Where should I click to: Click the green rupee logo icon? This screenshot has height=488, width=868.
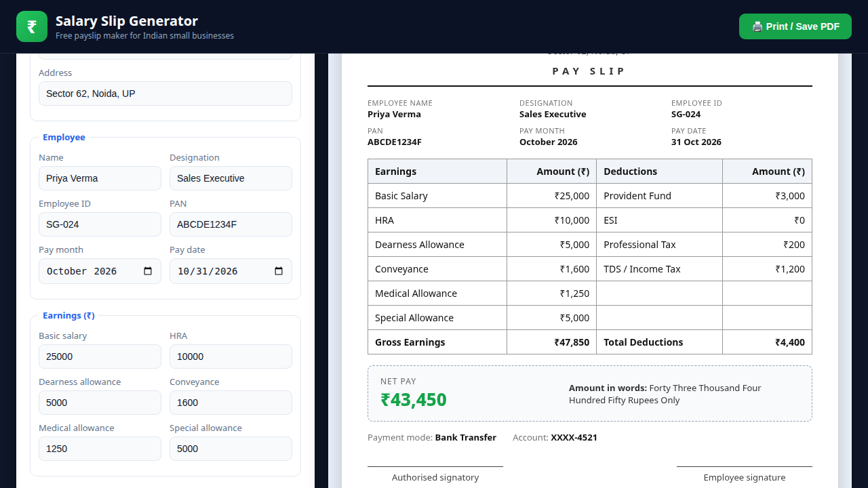[x=32, y=26]
